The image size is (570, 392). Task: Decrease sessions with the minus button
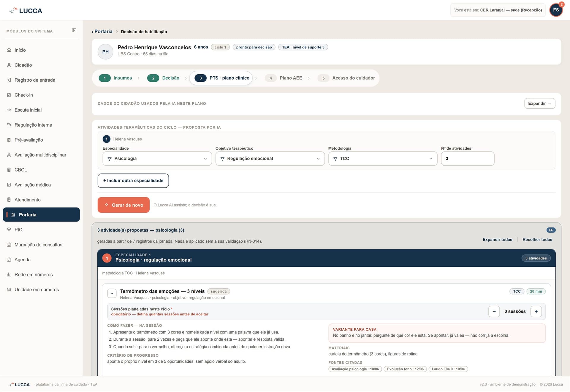click(494, 312)
